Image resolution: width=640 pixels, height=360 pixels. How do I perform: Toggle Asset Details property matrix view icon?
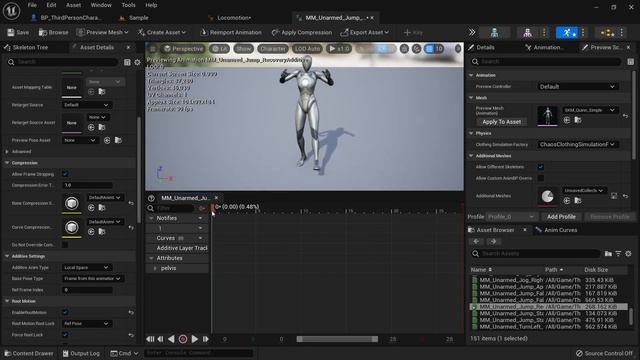pos(127,62)
